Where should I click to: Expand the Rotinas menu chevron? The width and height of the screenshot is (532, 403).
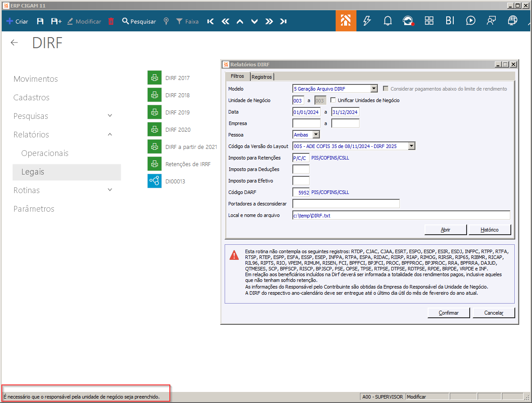(x=110, y=190)
